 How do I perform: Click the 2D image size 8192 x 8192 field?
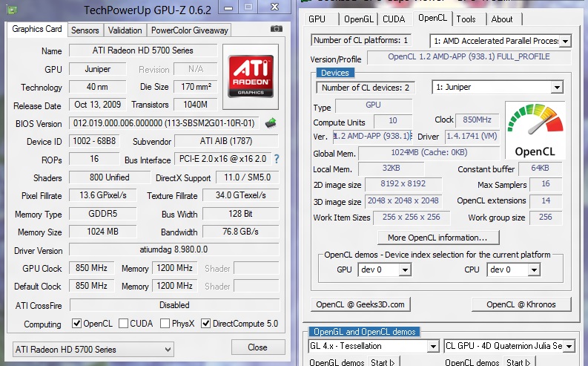403,183
